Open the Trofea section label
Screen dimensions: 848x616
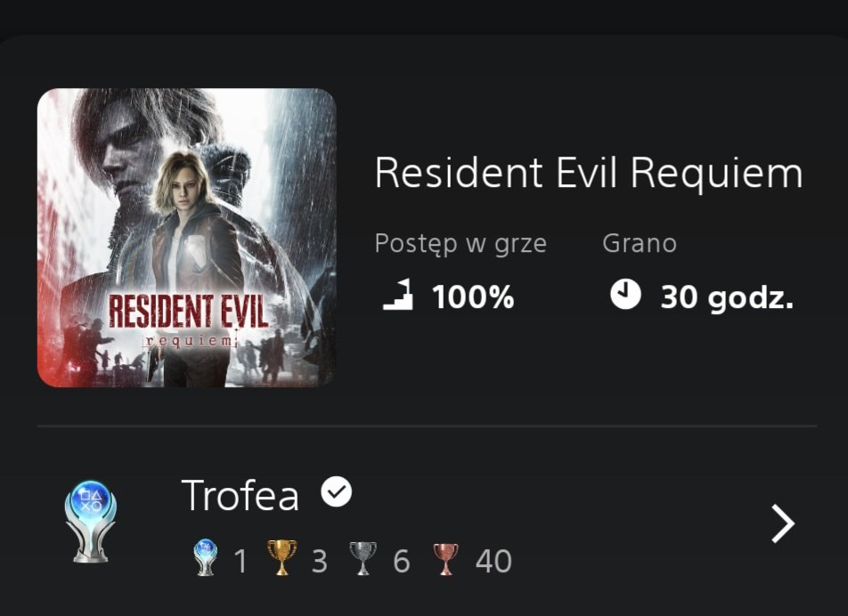(240, 495)
